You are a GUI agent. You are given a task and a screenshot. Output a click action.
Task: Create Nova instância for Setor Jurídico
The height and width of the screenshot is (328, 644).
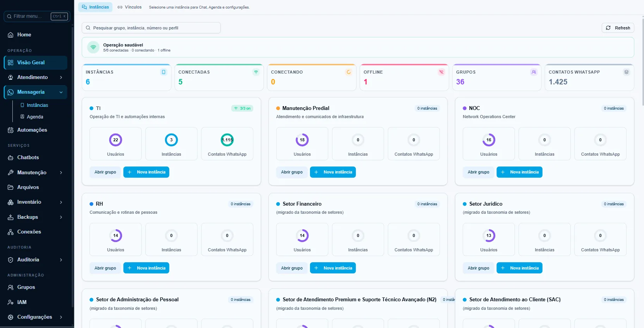pyautogui.click(x=520, y=268)
